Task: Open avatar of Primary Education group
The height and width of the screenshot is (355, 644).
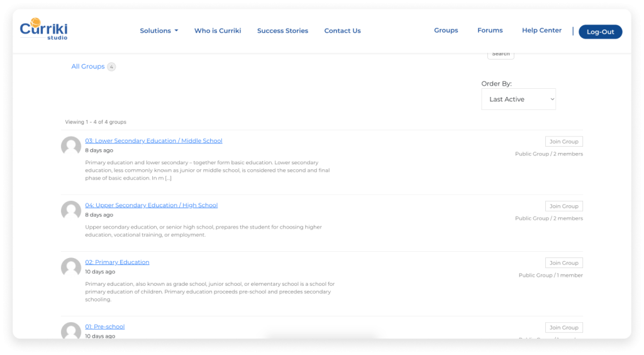Action: click(x=71, y=268)
